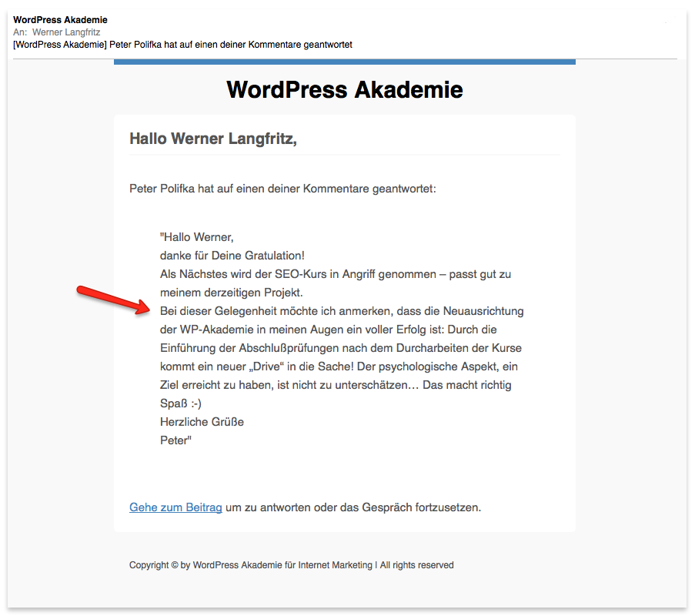This screenshot has width=695, height=616.
Task: Click line beginning 'Als Nächstes wird der SEO-Kurs'
Action: 336,275
